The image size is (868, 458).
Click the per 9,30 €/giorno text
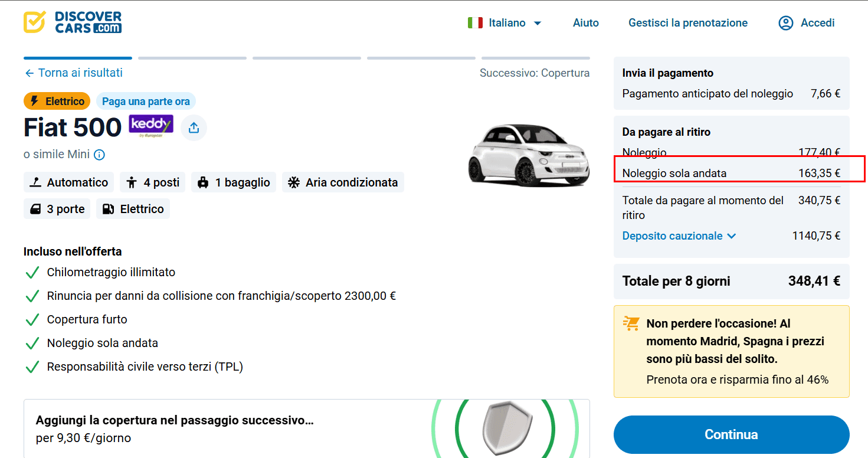pos(83,438)
